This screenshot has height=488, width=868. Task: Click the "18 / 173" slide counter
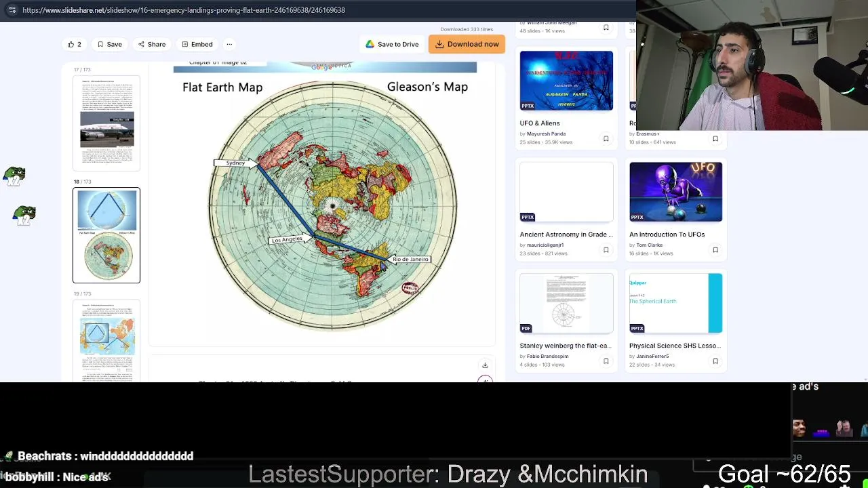[82, 182]
